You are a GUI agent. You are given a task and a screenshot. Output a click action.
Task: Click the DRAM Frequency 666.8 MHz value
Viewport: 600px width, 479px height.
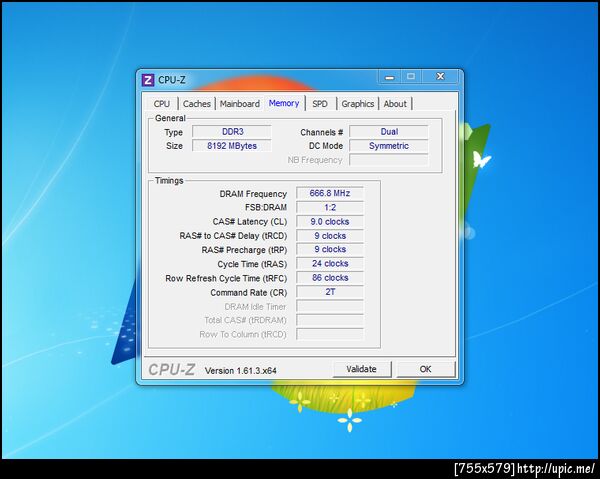coord(330,193)
